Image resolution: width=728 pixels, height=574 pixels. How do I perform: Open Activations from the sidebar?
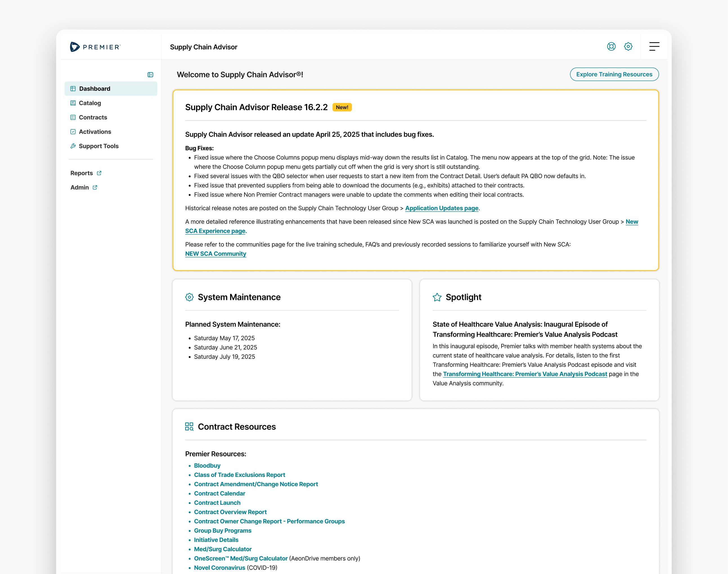pyautogui.click(x=95, y=132)
